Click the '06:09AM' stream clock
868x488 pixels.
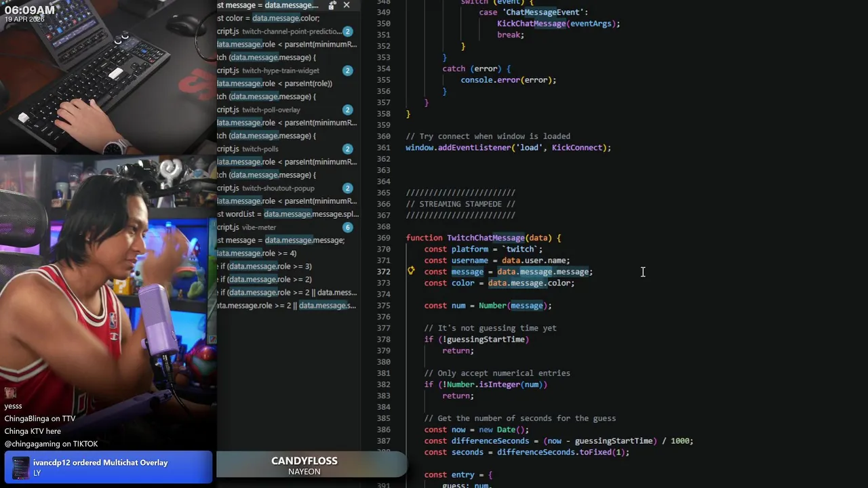tap(30, 10)
